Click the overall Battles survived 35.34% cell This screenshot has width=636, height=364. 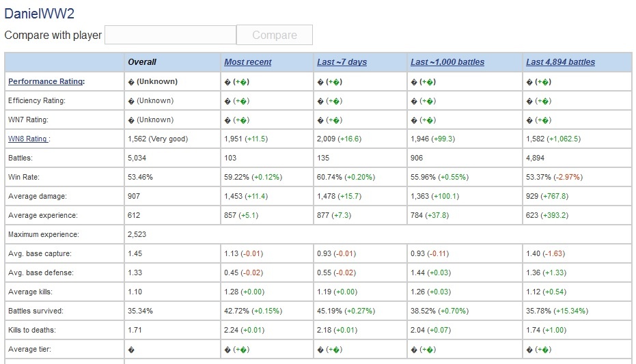tap(141, 311)
